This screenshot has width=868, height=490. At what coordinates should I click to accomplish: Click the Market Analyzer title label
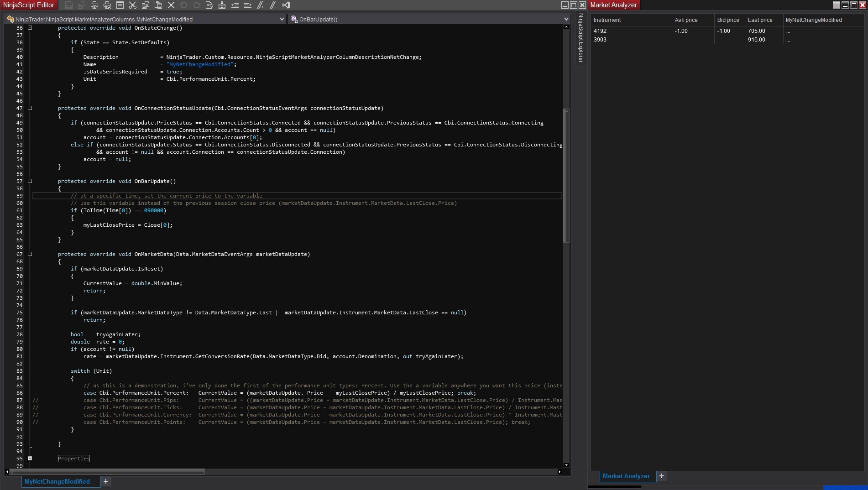coord(613,5)
